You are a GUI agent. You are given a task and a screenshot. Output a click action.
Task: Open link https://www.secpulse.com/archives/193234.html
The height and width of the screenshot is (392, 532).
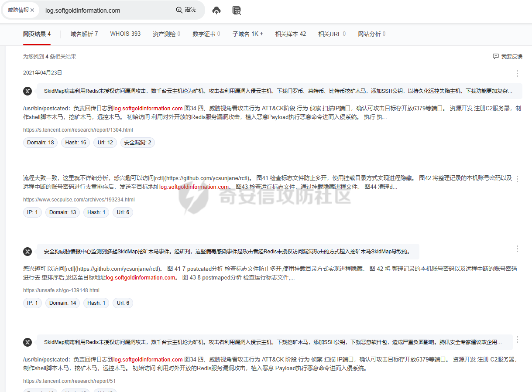(x=79, y=200)
